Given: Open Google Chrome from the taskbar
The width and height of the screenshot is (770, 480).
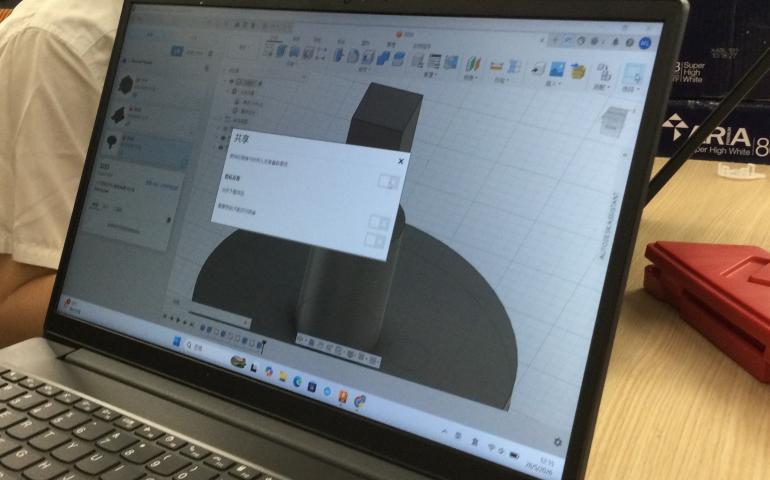Looking at the screenshot, I should point(360,401).
